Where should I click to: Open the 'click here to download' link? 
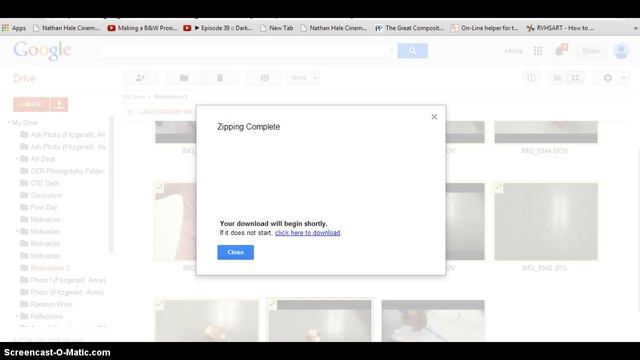[307, 233]
